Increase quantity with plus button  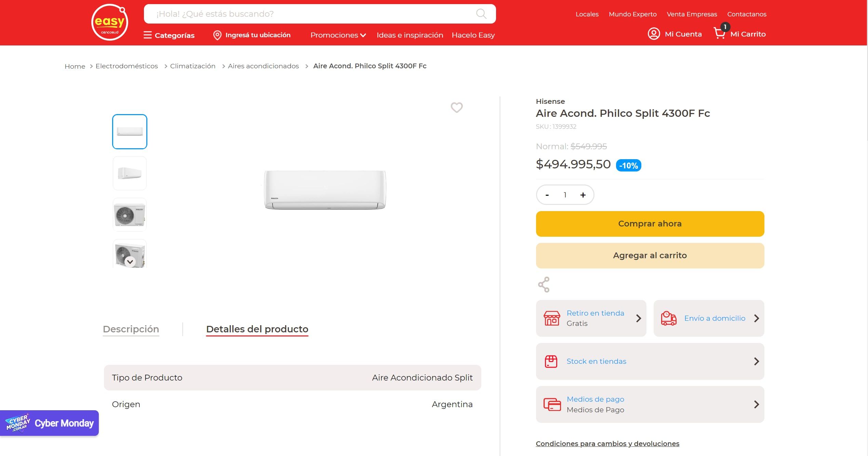583,195
